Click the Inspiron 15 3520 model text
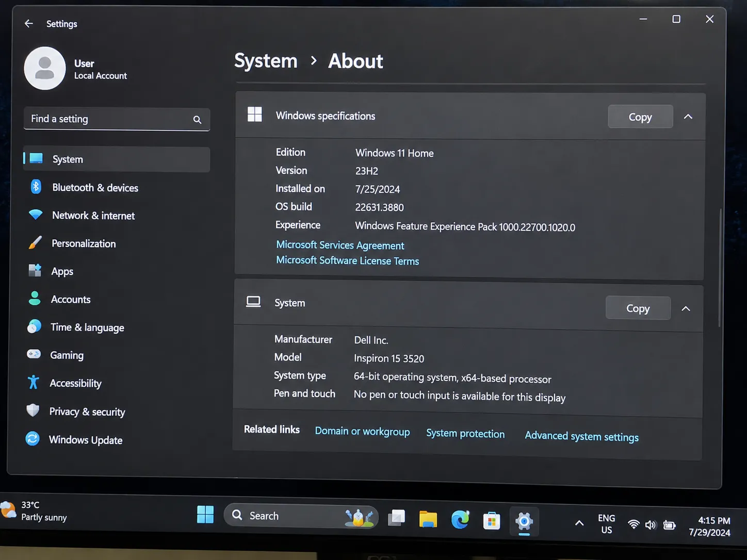 389,358
